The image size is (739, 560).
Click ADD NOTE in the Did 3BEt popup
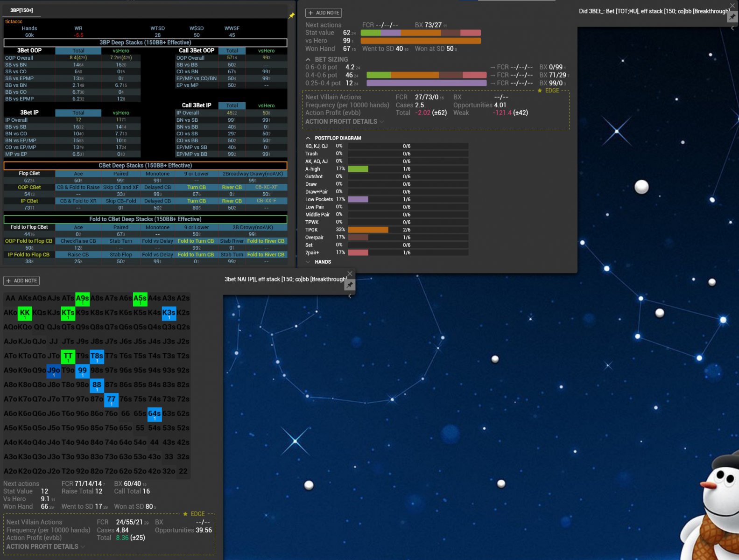(x=324, y=13)
